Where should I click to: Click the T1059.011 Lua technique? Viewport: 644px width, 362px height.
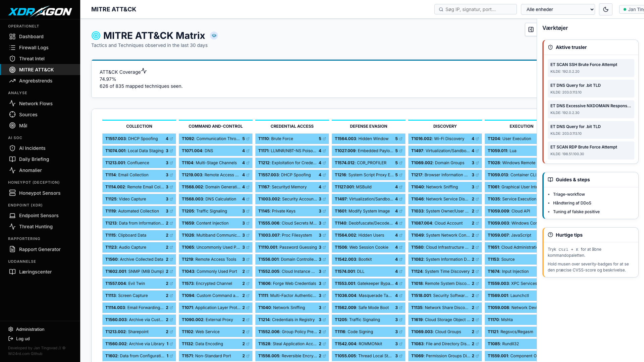pyautogui.click(x=511, y=151)
